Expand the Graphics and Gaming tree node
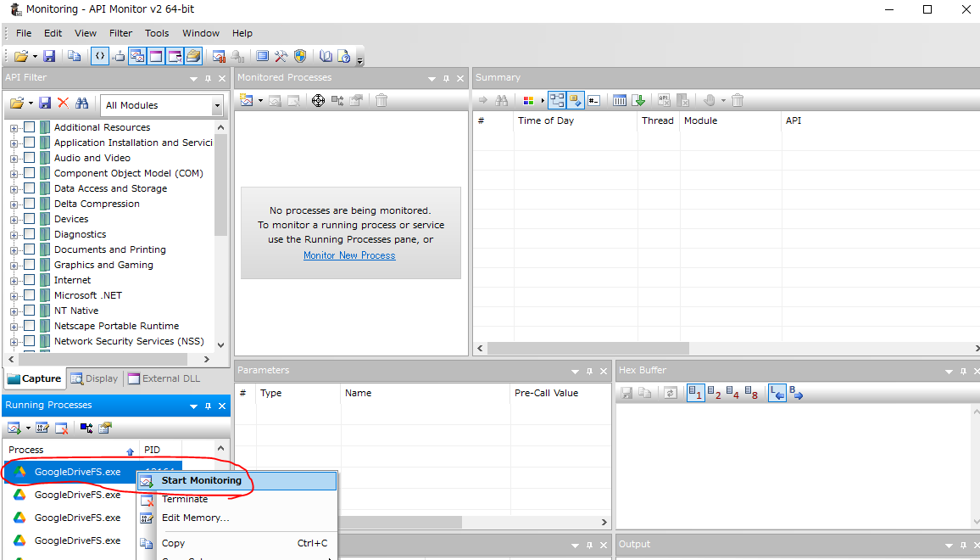 pyautogui.click(x=14, y=266)
